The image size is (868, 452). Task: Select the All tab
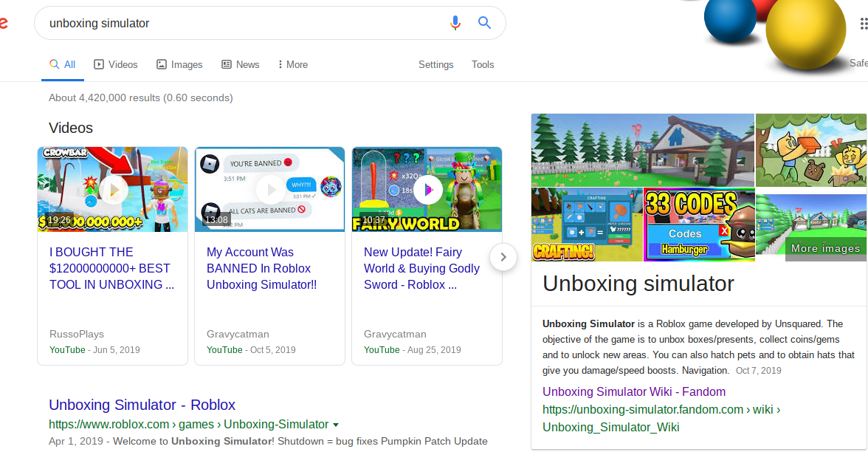click(63, 65)
